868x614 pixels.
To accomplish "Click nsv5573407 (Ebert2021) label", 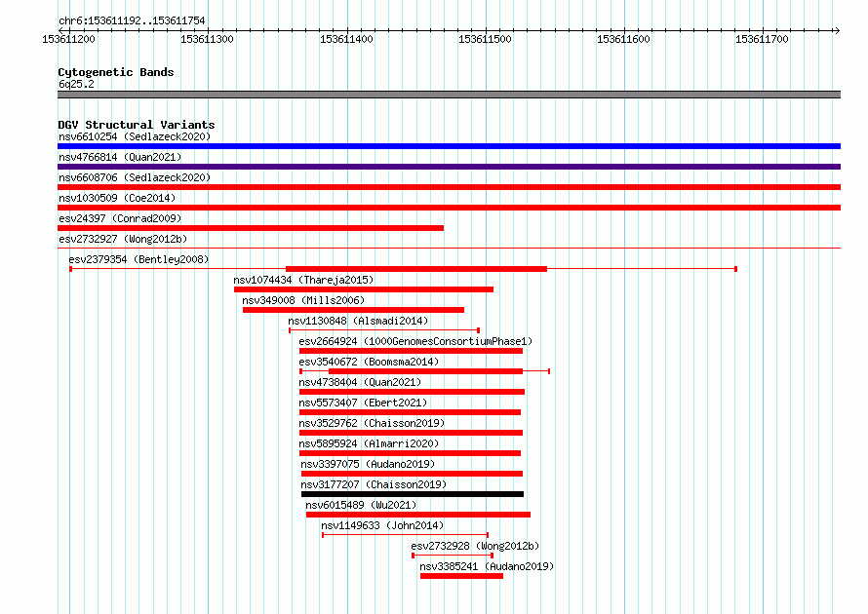I will tap(363, 403).
